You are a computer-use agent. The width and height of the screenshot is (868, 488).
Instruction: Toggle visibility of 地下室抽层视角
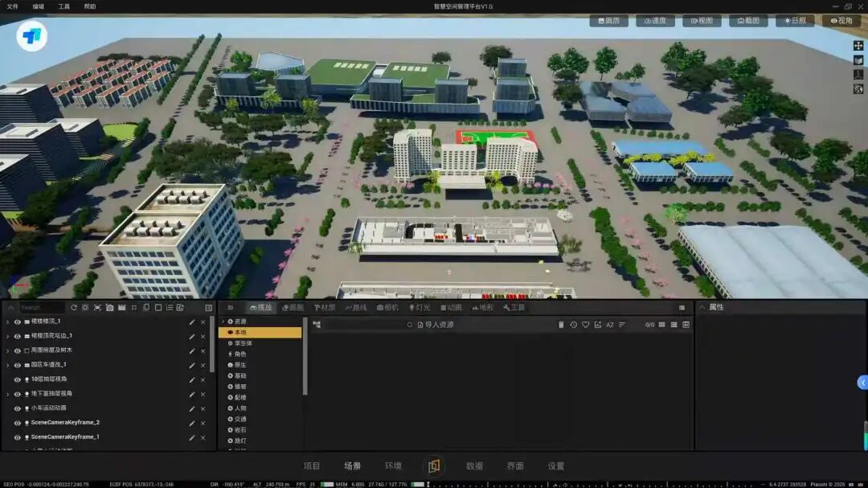(17, 394)
